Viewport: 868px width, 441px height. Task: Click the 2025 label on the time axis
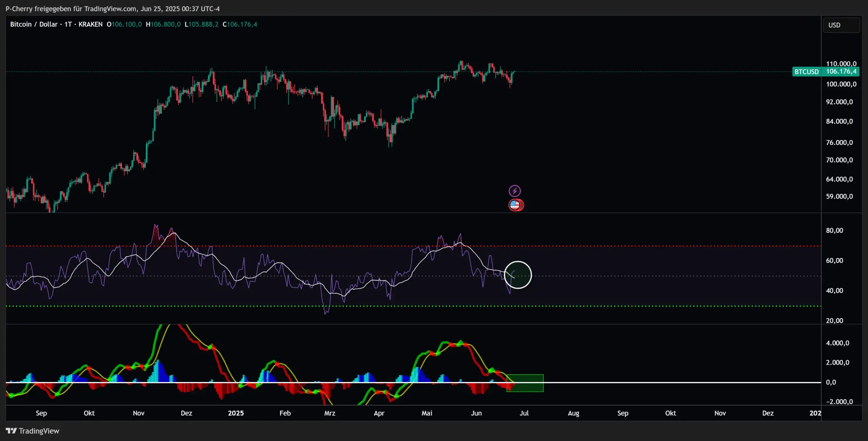(236, 413)
